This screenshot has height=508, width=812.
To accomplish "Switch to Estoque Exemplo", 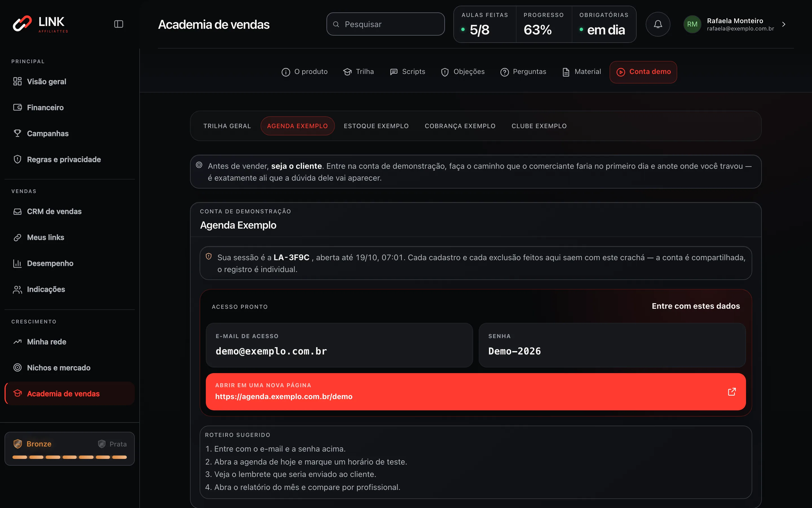I will click(x=376, y=126).
